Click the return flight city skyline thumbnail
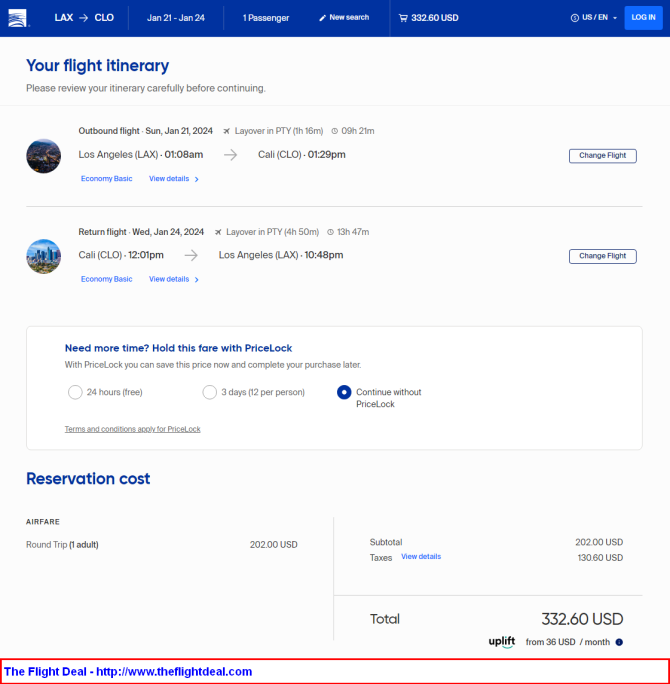Viewport: 670px width, 684px height. [44, 256]
